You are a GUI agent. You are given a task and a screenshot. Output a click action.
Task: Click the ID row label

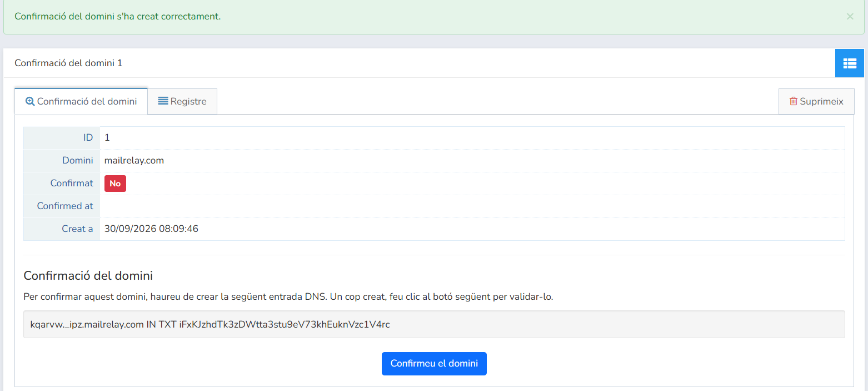click(x=87, y=138)
